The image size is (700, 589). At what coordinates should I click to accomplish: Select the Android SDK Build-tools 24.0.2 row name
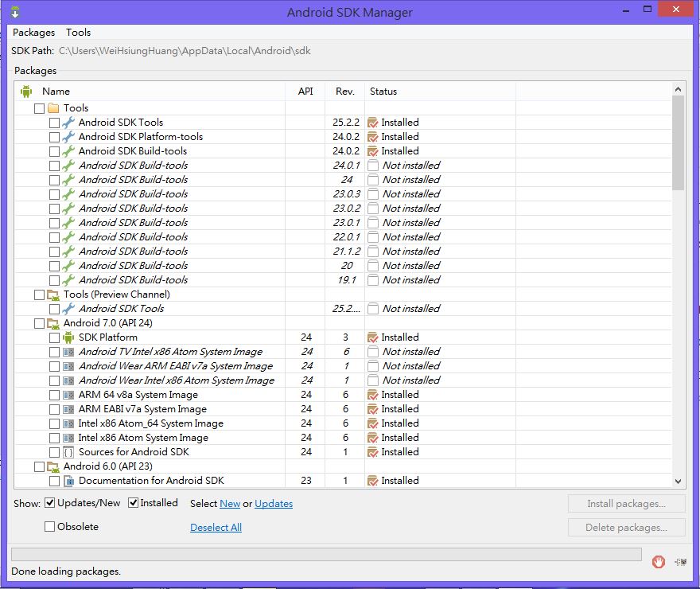(x=133, y=151)
